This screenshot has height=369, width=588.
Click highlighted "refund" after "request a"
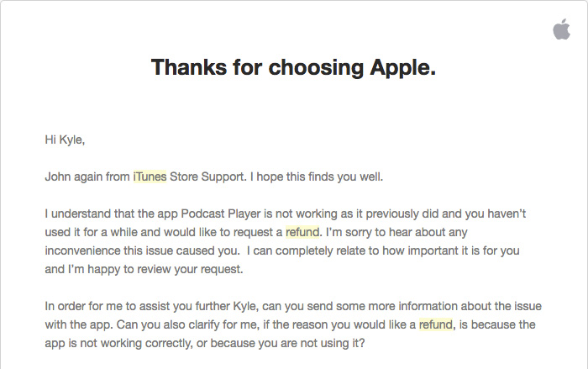tap(302, 231)
